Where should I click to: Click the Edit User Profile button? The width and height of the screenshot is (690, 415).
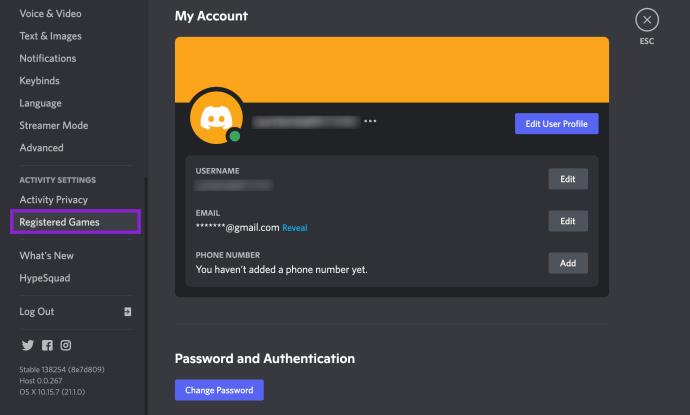pos(557,124)
